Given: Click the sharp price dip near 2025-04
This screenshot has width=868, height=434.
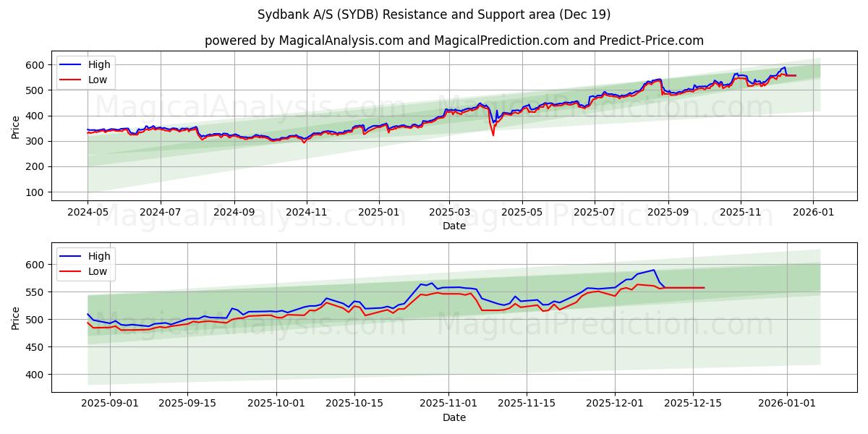Looking at the screenshot, I should pos(493,134).
